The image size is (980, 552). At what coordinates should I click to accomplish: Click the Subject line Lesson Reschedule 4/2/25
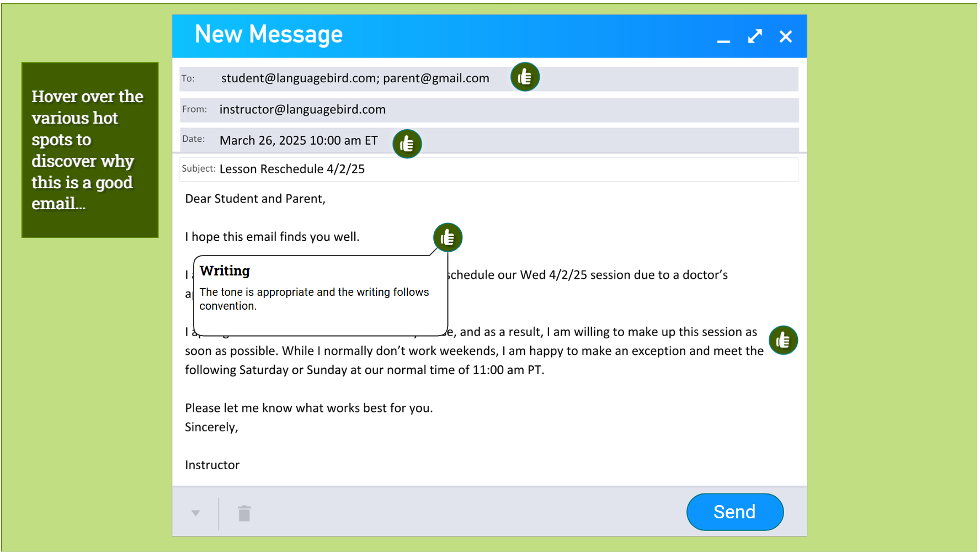(x=292, y=169)
